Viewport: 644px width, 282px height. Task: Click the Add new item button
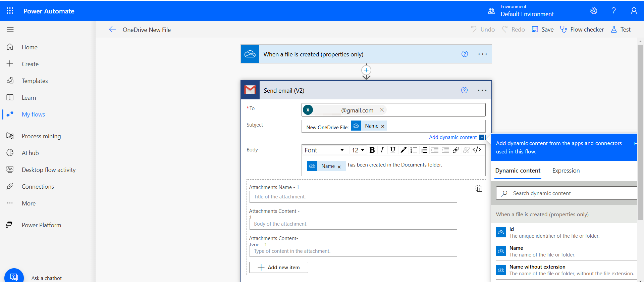278,268
